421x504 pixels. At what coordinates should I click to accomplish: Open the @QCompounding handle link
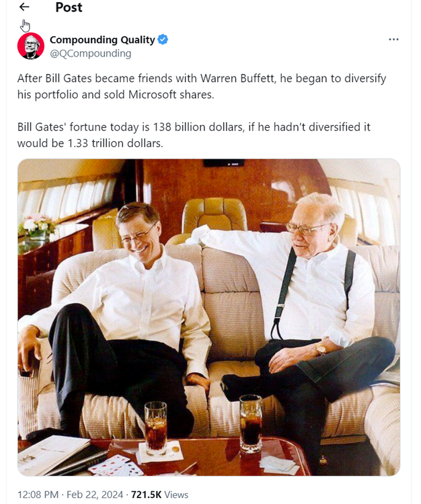point(90,53)
